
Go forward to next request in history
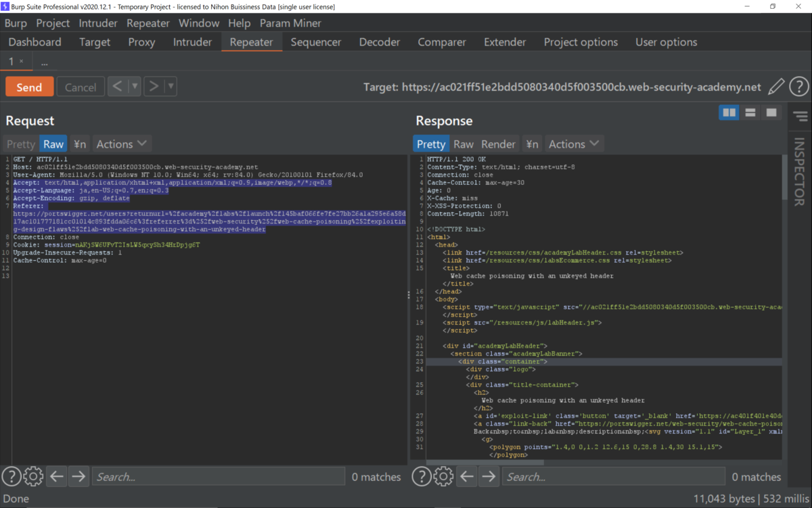click(154, 86)
